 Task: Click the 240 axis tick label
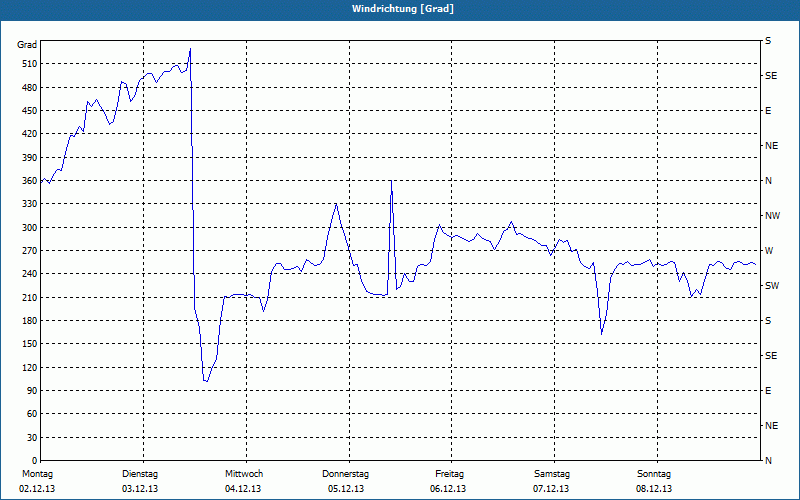coord(30,274)
